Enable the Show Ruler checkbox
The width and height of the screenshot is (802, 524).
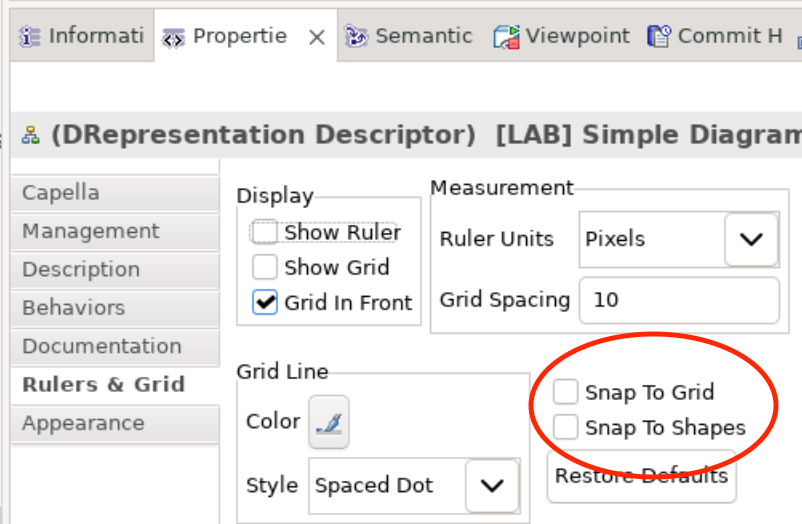pos(264,232)
